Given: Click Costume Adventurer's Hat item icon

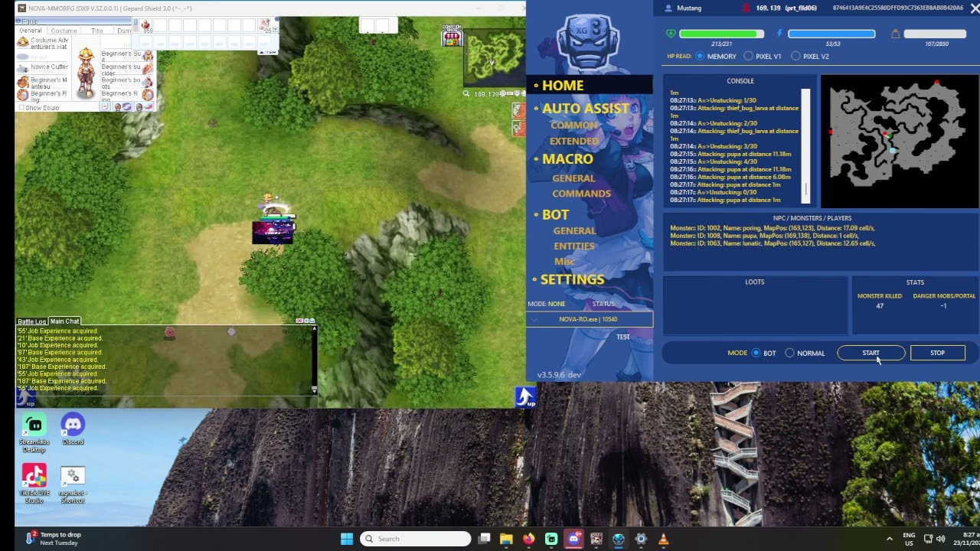Looking at the screenshot, I should point(23,43).
